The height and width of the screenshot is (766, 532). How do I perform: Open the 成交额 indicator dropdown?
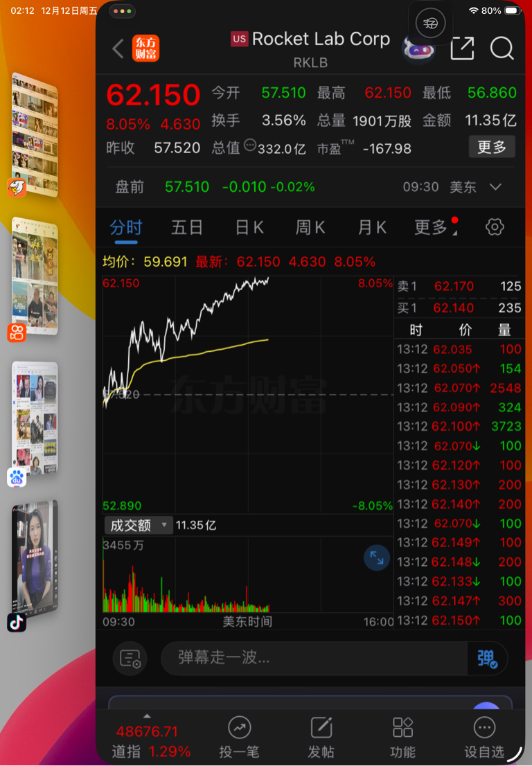(139, 525)
